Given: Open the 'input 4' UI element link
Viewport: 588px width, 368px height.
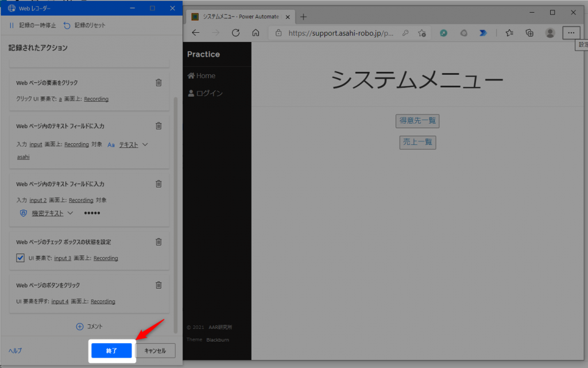Looking at the screenshot, I should click(60, 301).
